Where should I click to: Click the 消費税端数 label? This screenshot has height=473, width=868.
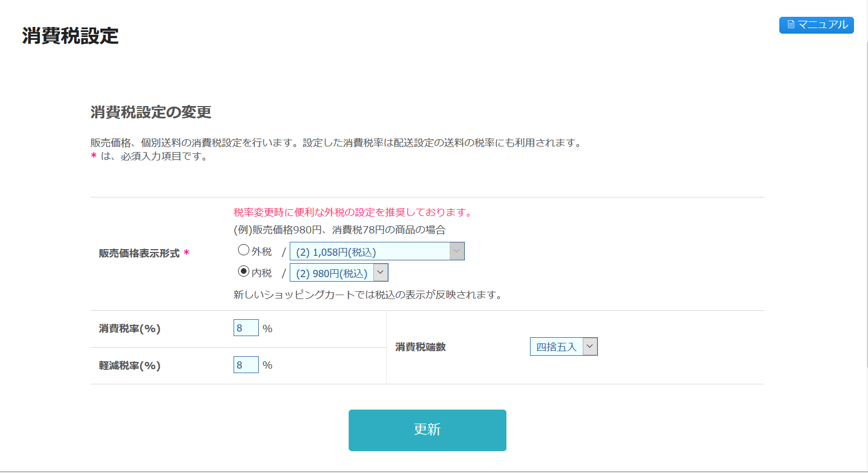tap(421, 347)
